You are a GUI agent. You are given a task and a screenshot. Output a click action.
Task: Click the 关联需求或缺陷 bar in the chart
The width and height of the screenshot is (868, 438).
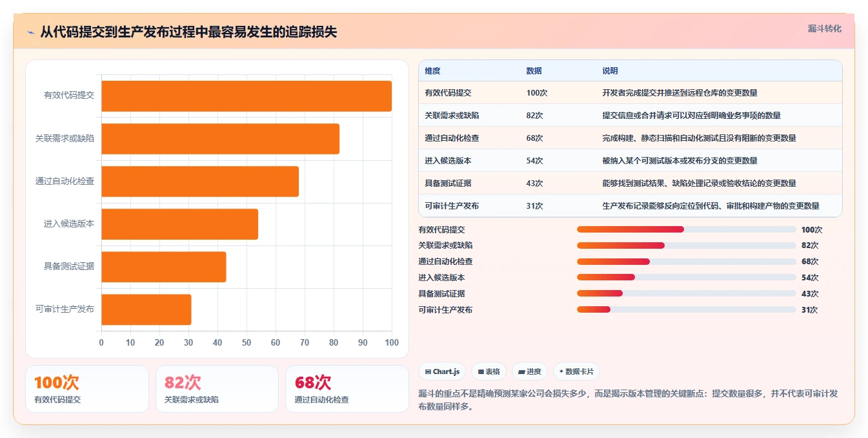220,139
